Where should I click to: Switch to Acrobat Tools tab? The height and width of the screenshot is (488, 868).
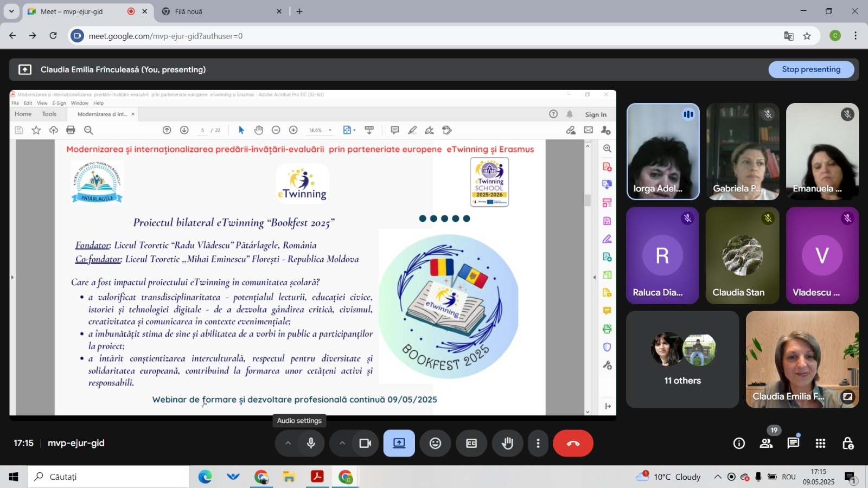click(x=49, y=114)
